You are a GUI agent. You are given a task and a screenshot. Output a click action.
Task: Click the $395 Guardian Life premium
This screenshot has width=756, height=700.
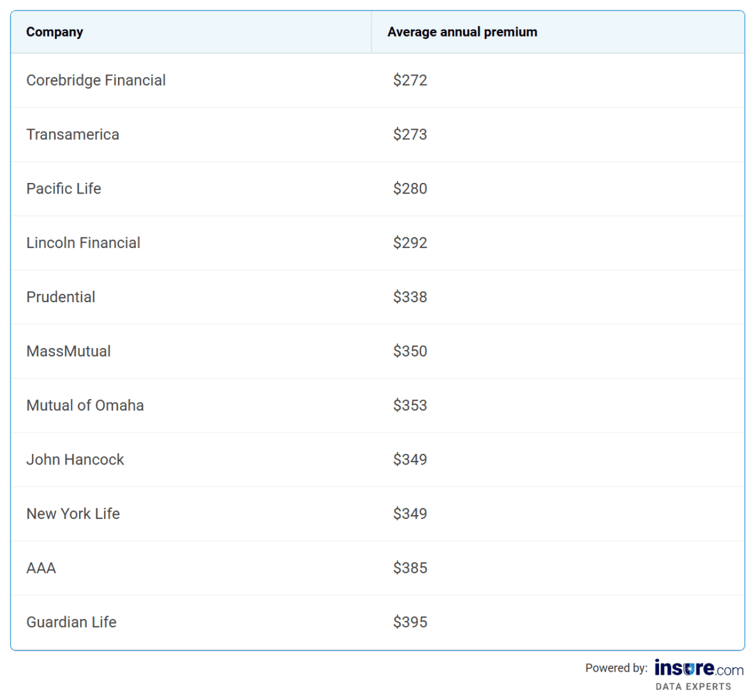410,622
